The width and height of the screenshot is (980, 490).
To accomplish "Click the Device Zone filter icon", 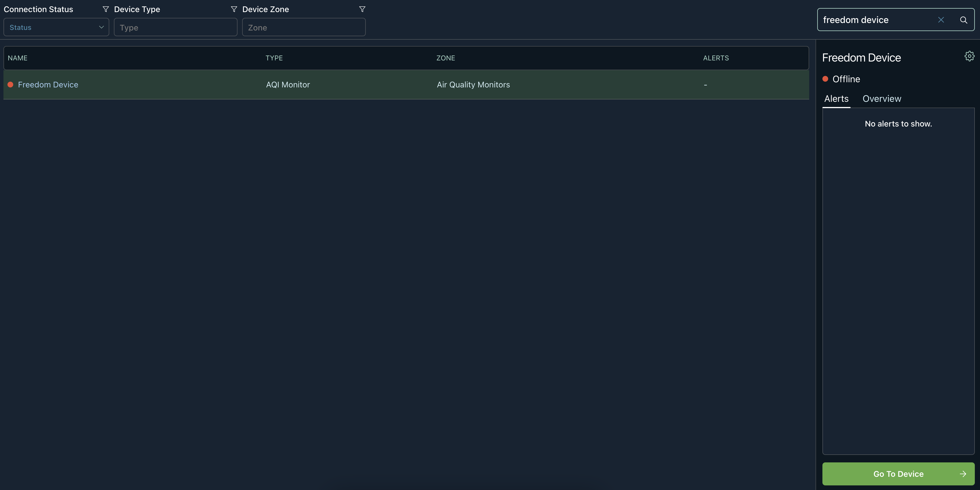I will 362,9.
